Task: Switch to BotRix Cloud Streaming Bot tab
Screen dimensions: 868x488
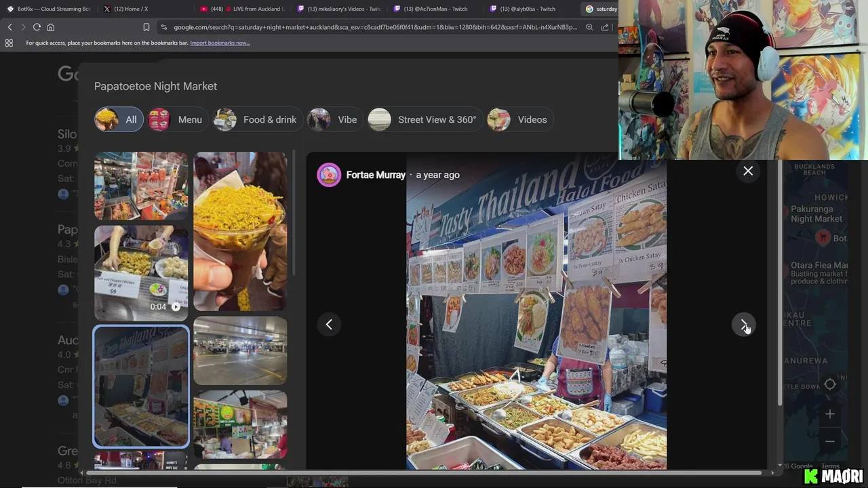Action: [x=49, y=9]
